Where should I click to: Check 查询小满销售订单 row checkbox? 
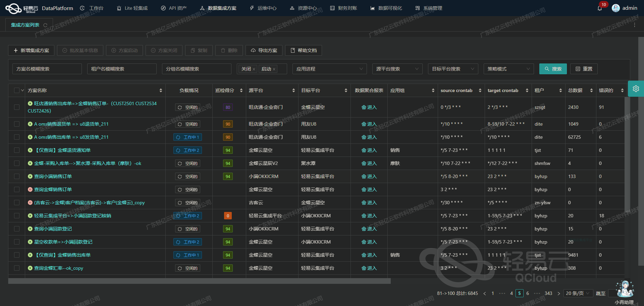click(17, 176)
